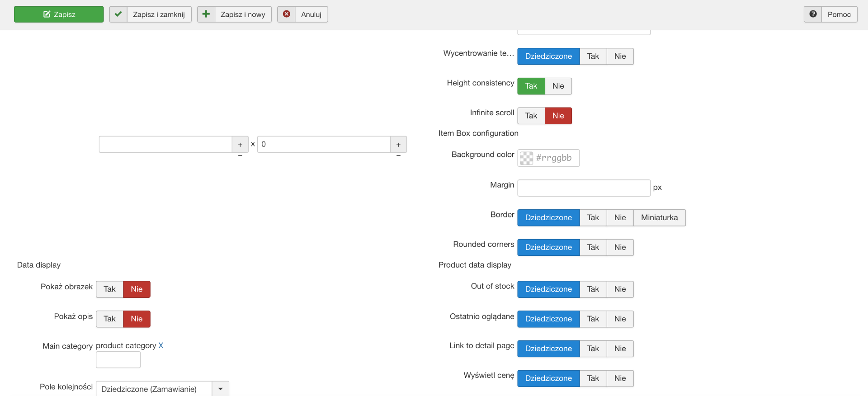Click the Margin px input field
Image resolution: width=868 pixels, height=396 pixels.
[584, 188]
